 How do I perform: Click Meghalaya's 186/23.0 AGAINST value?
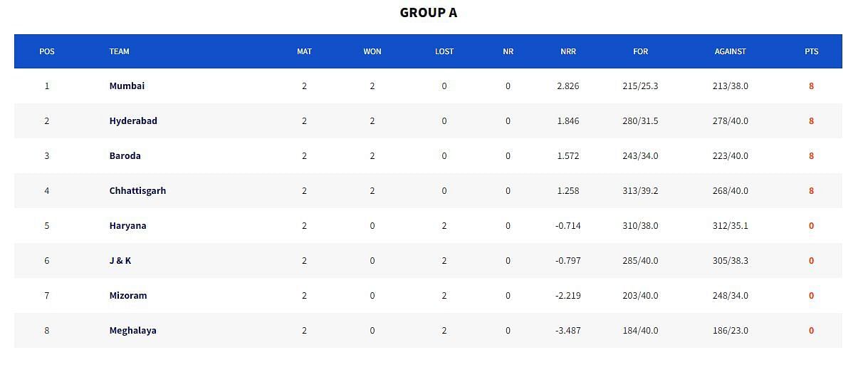coord(730,330)
